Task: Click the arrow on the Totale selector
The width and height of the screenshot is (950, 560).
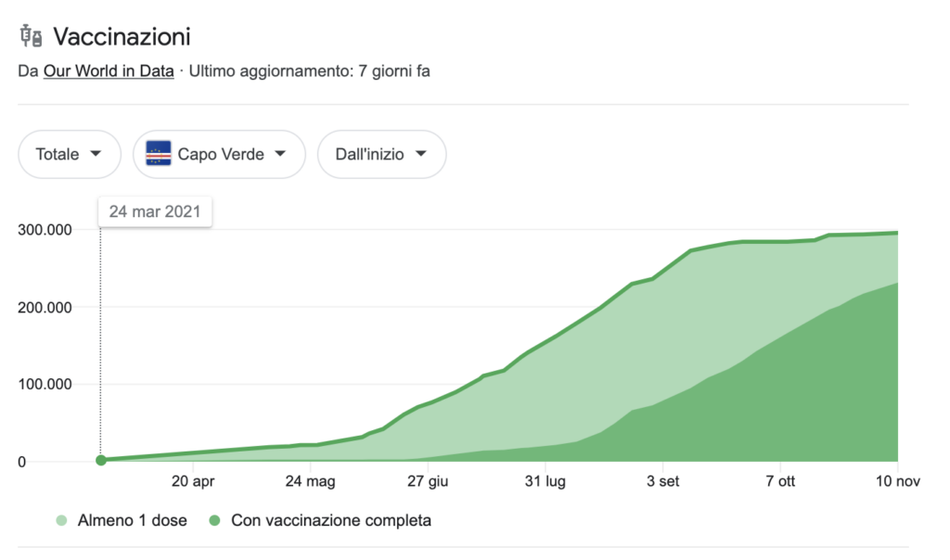Action: pos(94,155)
